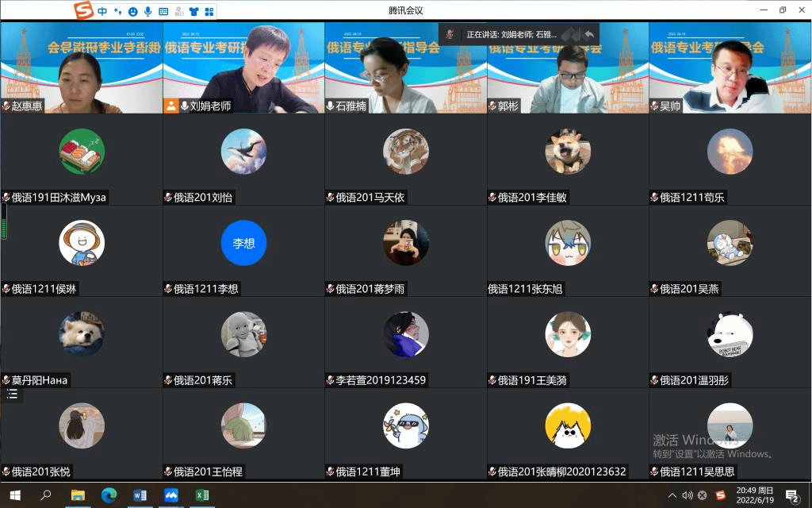Click the Sogou input method logo
This screenshot has width=812, height=508.
pyautogui.click(x=83, y=11)
